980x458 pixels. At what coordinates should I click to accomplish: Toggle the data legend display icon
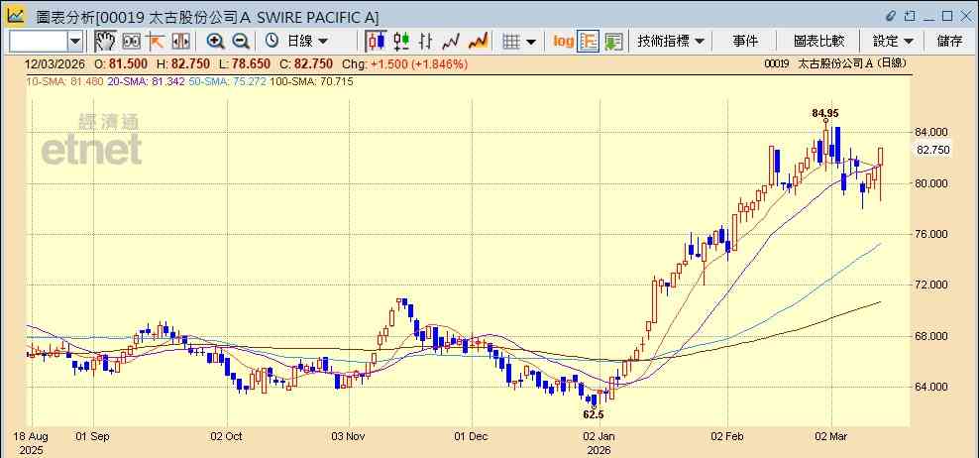click(x=589, y=42)
